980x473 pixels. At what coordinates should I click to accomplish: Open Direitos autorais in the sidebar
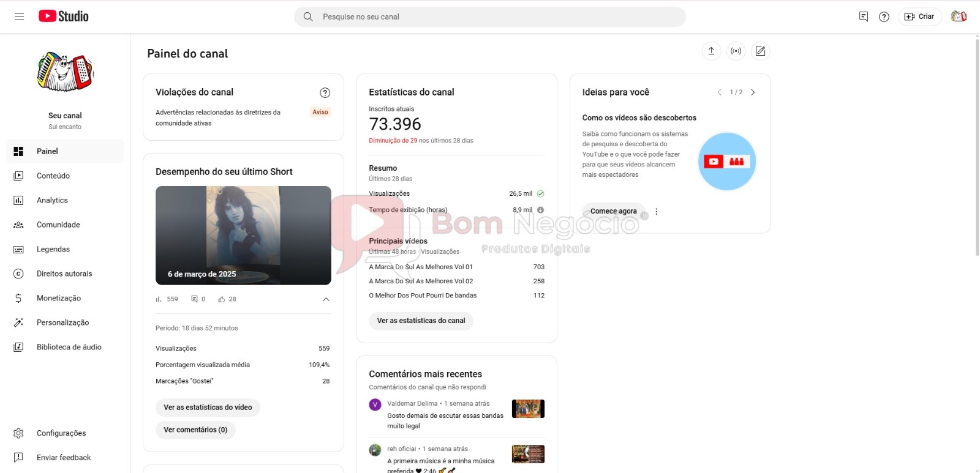[65, 274]
